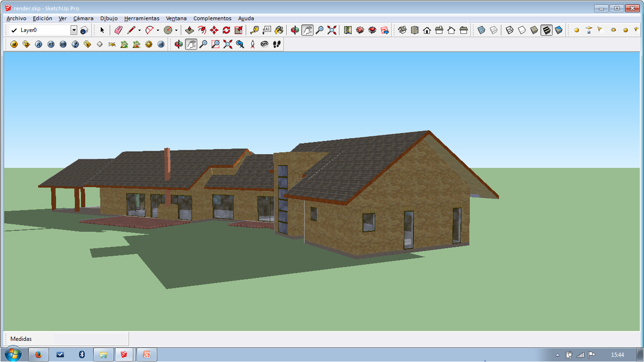
Task: Switch to Iso view house icon
Action: pyautogui.click(x=402, y=30)
